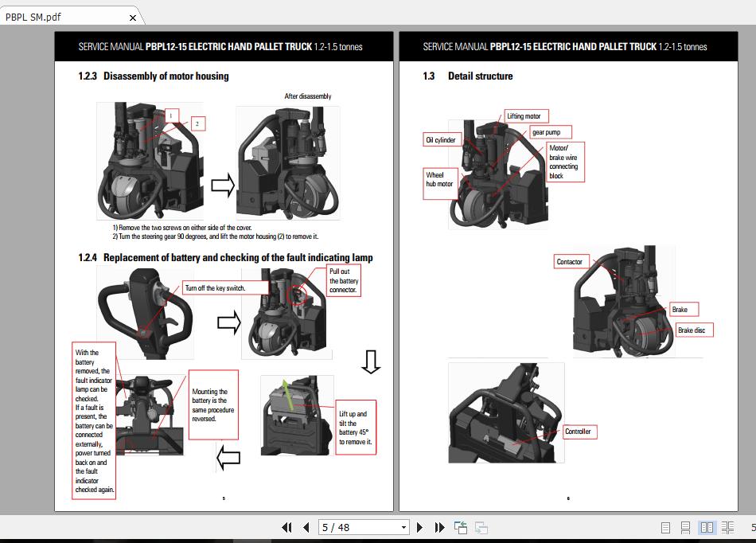The height and width of the screenshot is (543, 756).
Task: Go to the previous page
Action: (306, 527)
